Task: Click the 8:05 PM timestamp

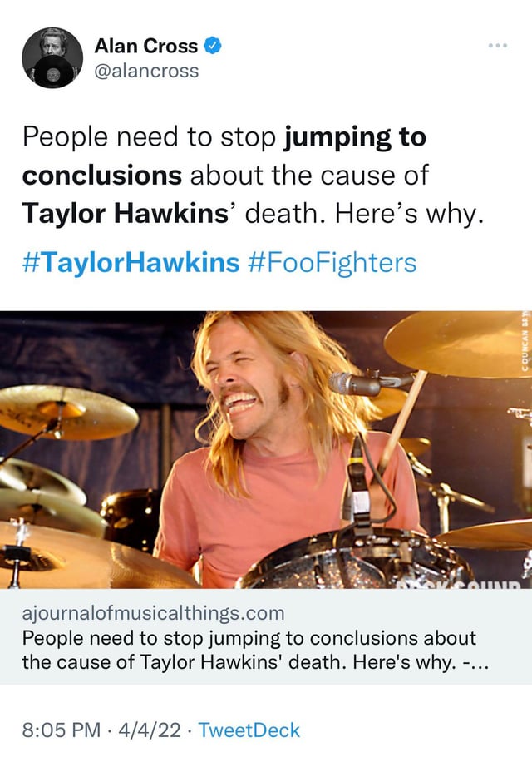Action: tap(62, 730)
